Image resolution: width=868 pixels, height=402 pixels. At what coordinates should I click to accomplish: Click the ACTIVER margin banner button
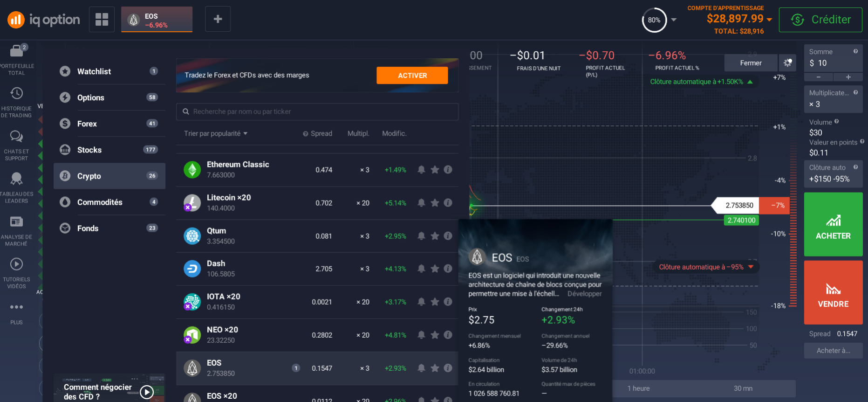(412, 75)
